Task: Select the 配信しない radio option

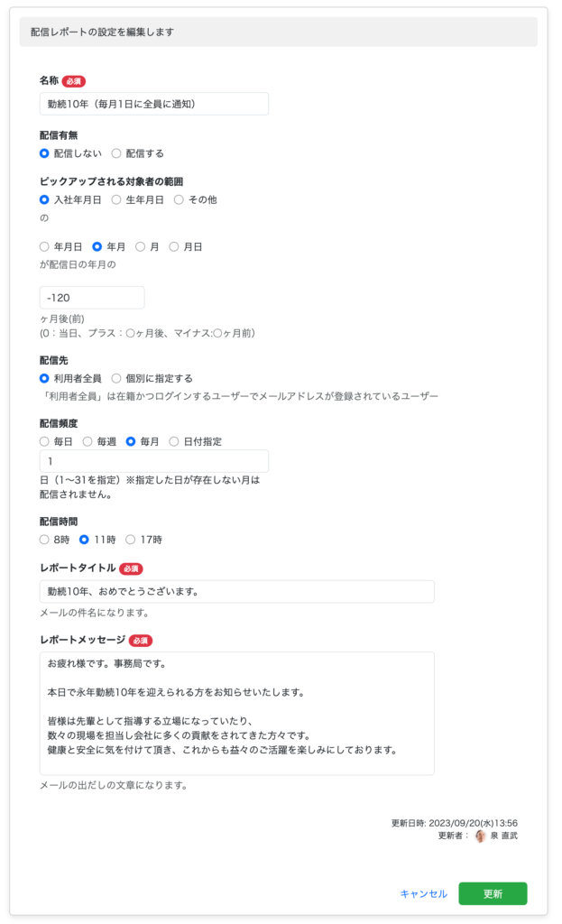Action: coord(44,153)
